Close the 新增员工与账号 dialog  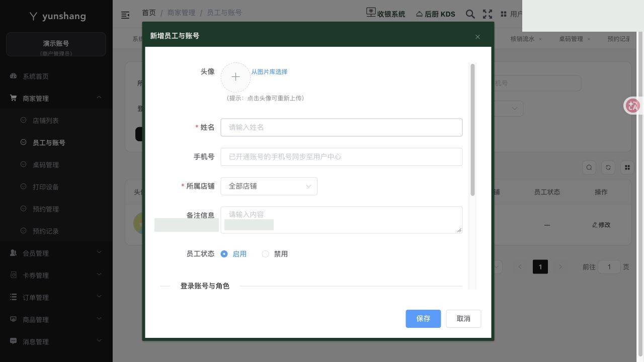[477, 37]
